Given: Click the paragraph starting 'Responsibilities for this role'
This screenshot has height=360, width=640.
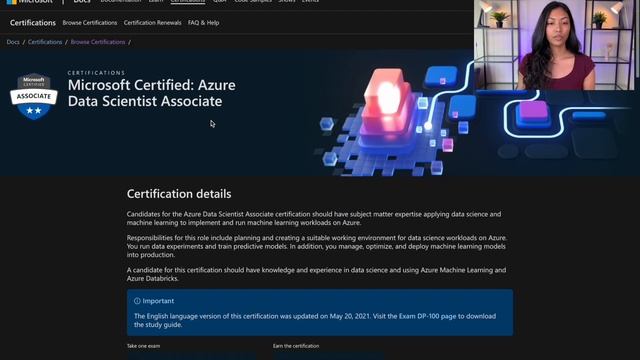Looking at the screenshot, I should click(x=317, y=246).
